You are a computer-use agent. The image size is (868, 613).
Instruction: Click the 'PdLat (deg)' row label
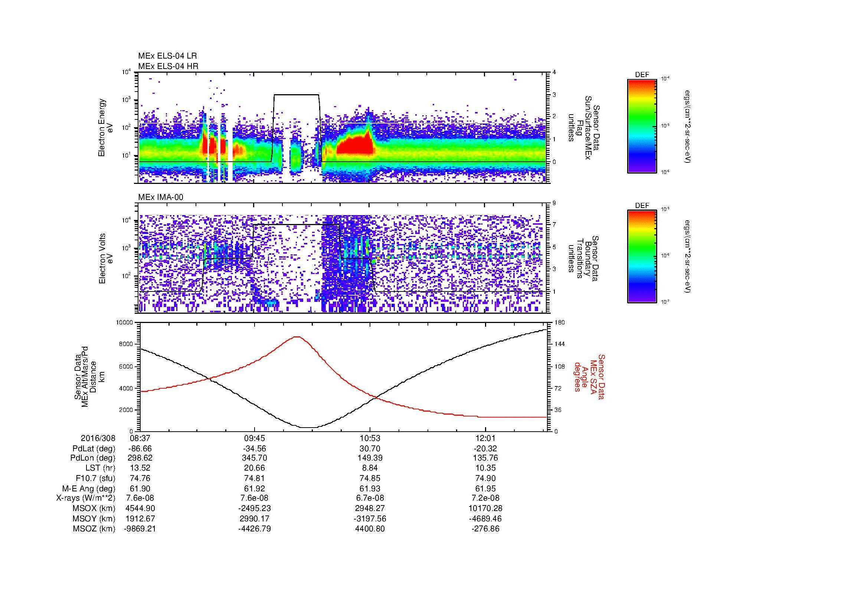click(94, 449)
